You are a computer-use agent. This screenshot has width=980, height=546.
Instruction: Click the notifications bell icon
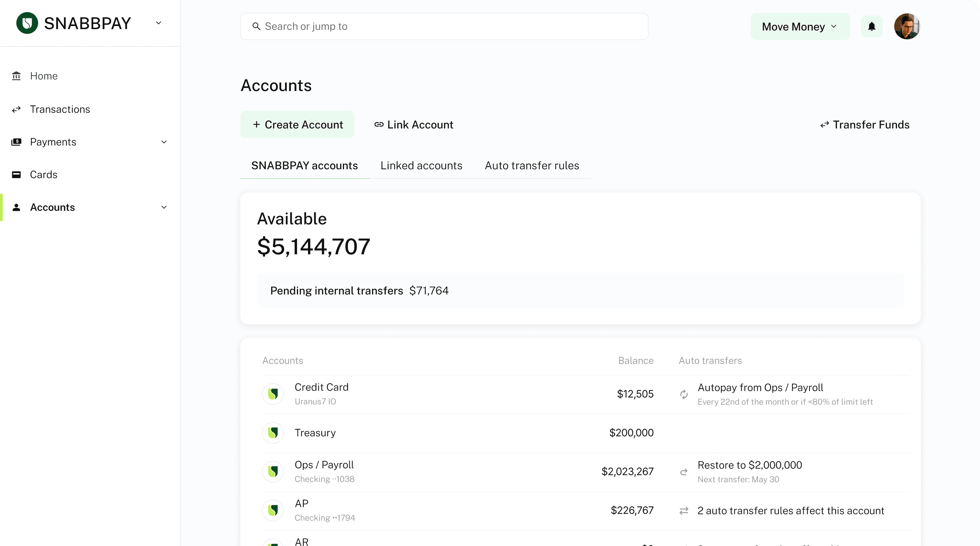(872, 26)
